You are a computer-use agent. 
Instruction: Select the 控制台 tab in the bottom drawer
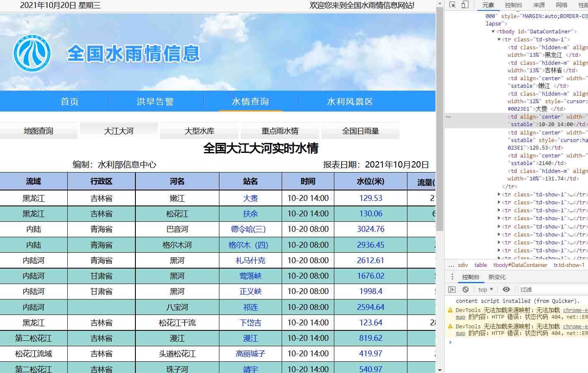pos(471,277)
